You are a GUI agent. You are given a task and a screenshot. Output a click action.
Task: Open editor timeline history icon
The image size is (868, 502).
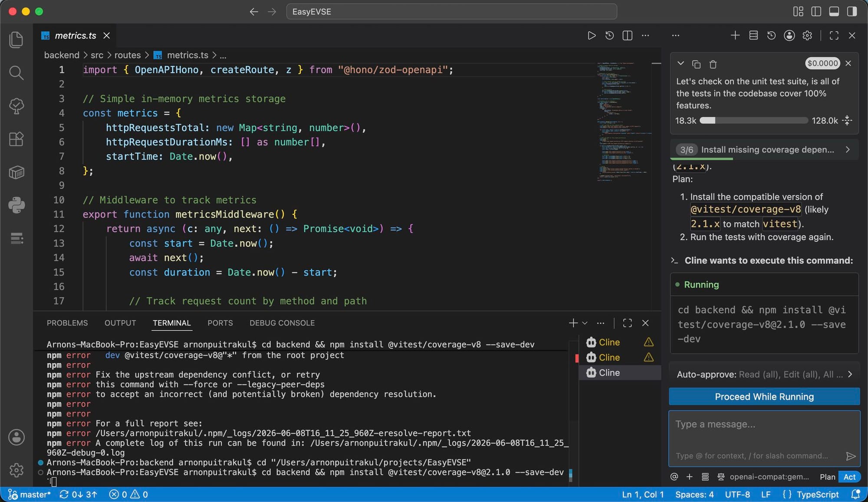pyautogui.click(x=609, y=36)
